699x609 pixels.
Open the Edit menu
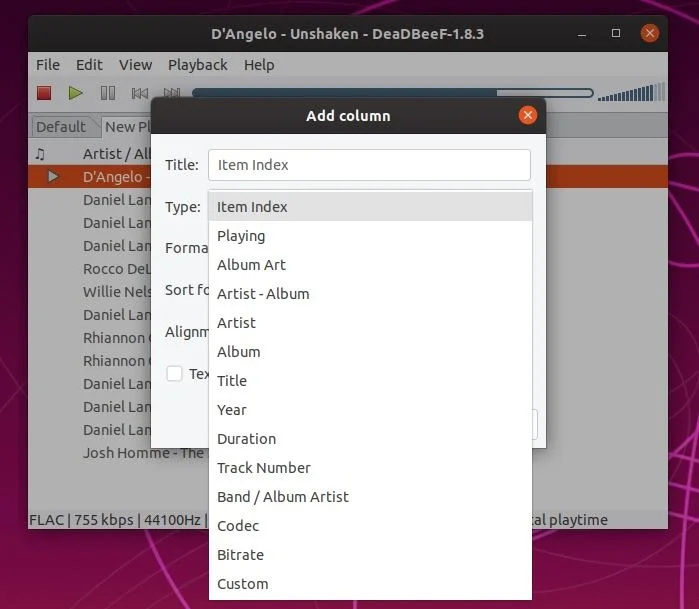pos(89,65)
